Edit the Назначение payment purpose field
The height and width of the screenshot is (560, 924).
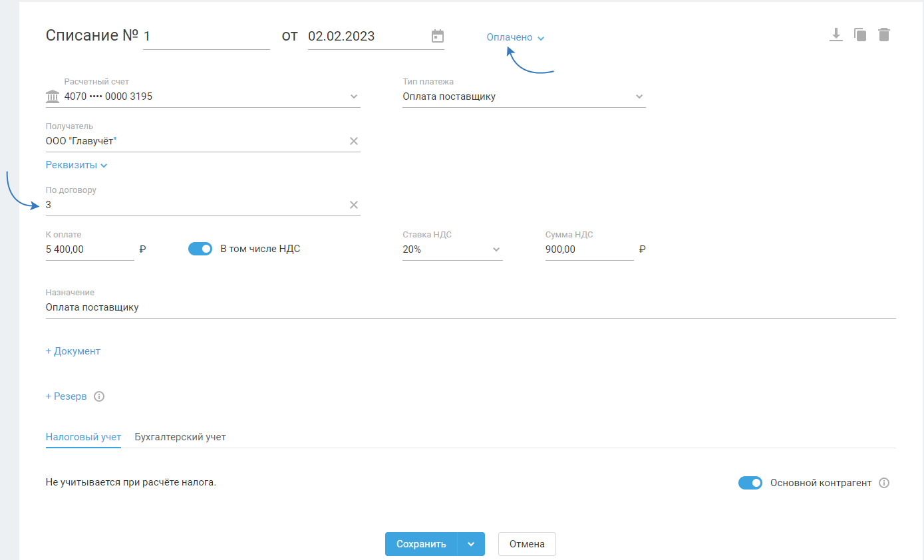pos(471,307)
